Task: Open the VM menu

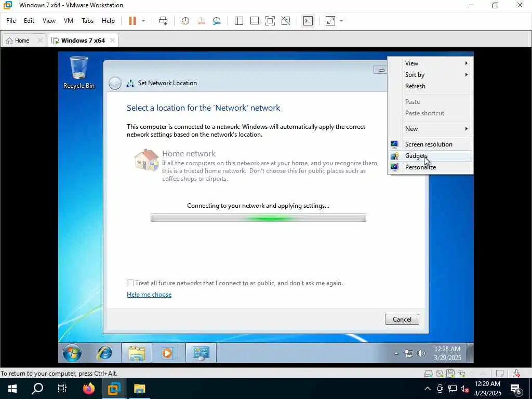Action: (x=69, y=21)
